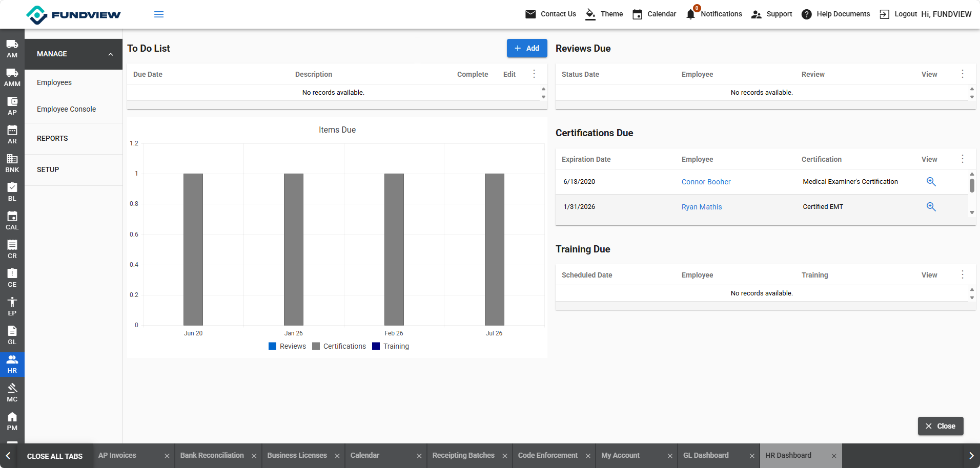Open To Do List column options menu

click(x=534, y=74)
